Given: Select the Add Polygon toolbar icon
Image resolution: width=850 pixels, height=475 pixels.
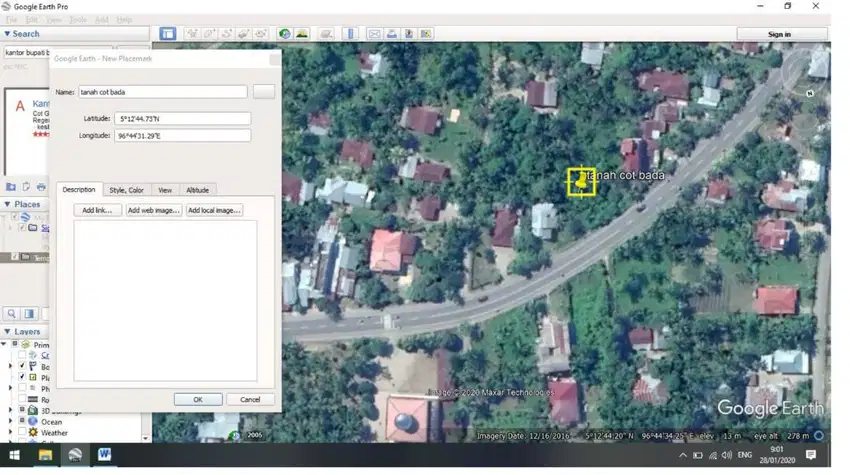Looking at the screenshot, I should click(x=209, y=34).
